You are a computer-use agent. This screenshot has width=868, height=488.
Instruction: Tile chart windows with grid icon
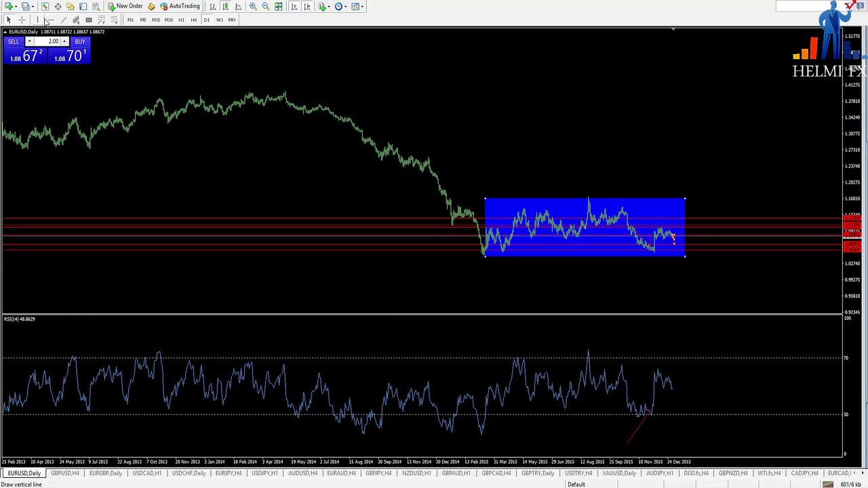coord(279,6)
